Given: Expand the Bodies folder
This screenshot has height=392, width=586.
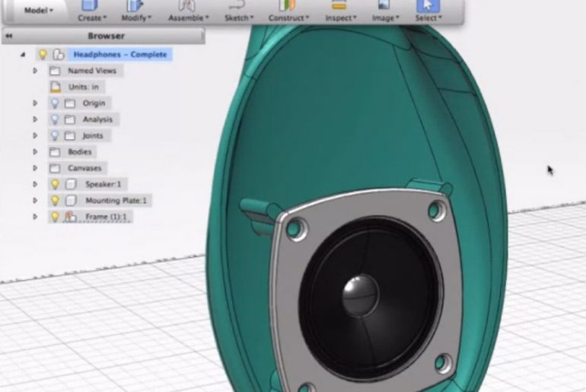Looking at the screenshot, I should pyautogui.click(x=34, y=151).
